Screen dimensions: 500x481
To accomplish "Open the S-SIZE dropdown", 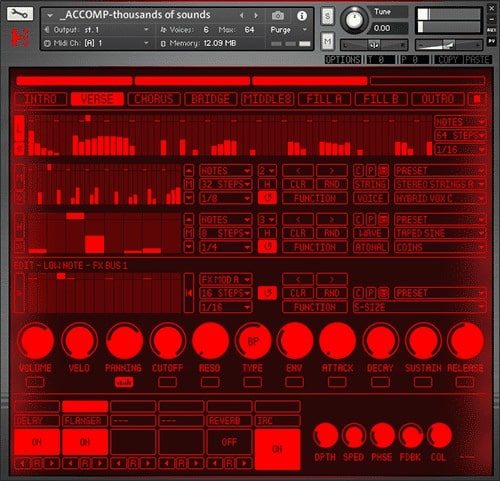I will [419, 307].
